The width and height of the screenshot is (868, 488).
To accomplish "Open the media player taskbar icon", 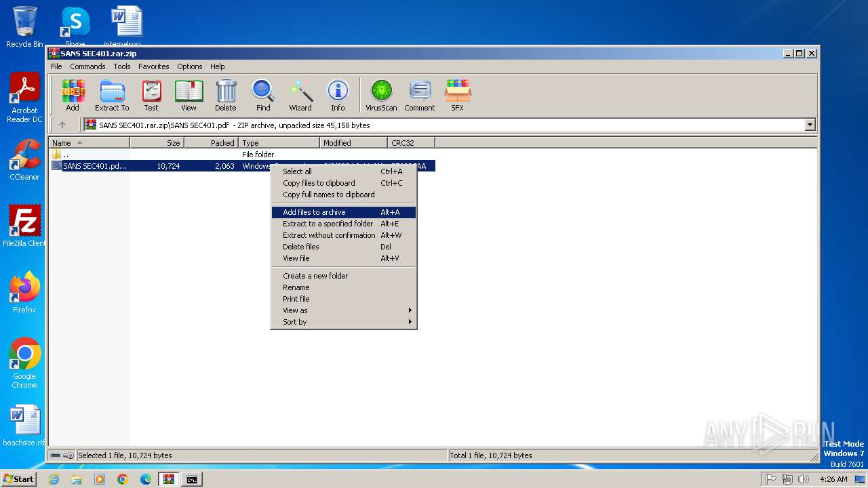I will 100,479.
